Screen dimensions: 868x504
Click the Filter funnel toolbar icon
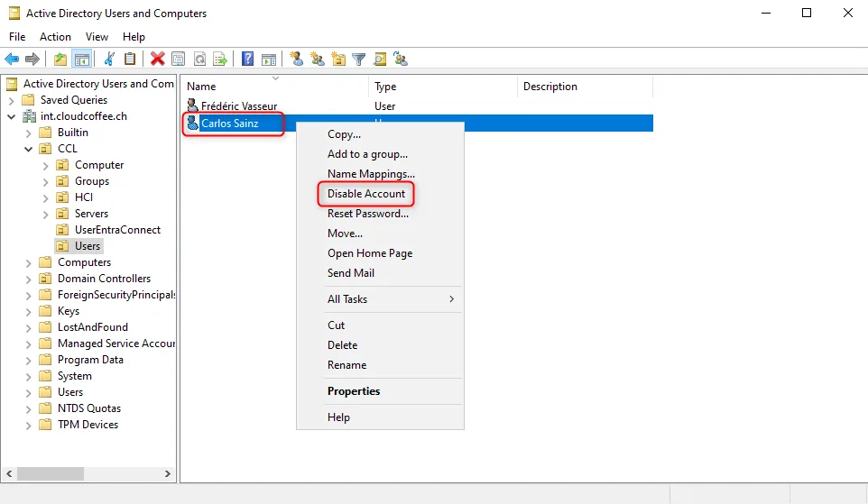(x=359, y=60)
